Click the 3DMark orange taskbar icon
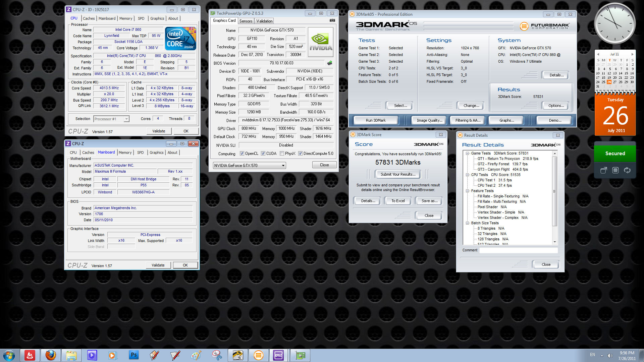 pos(258,355)
